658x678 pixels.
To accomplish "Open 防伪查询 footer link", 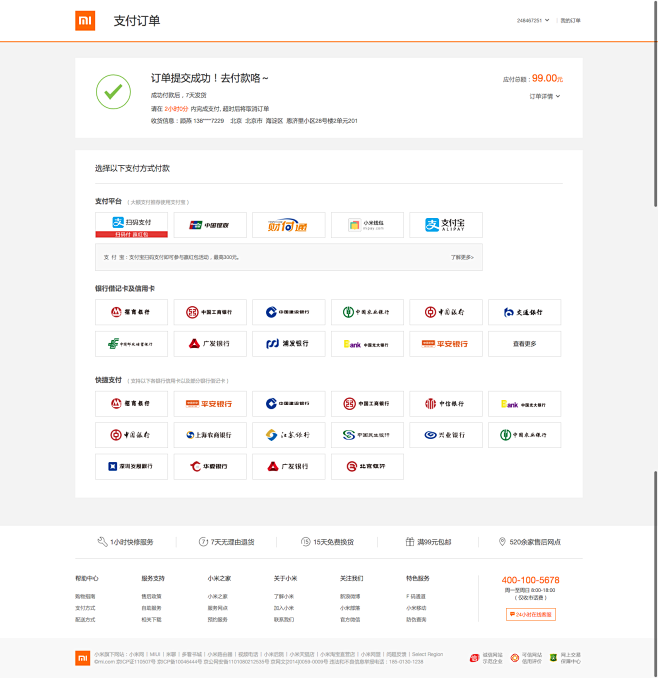I will pos(416,620).
